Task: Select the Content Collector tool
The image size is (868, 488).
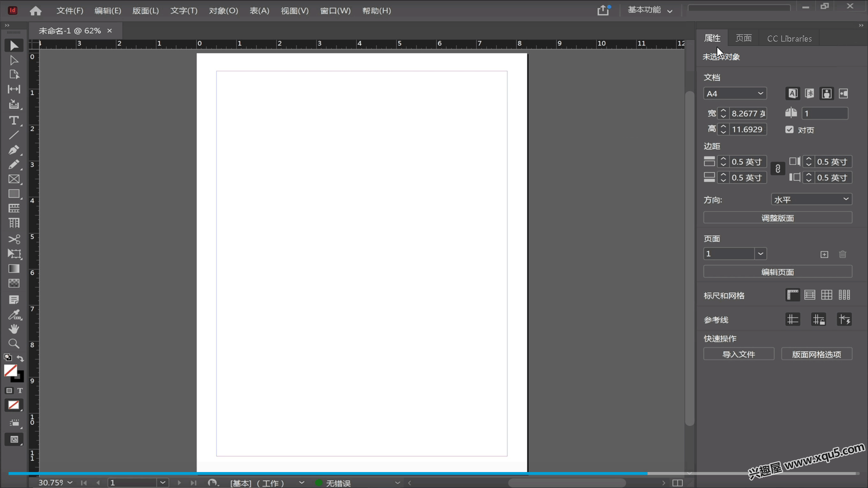Action: click(14, 104)
